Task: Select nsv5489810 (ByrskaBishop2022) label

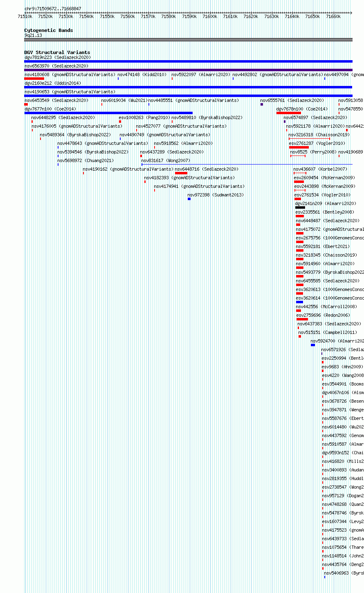Action: coord(207,117)
